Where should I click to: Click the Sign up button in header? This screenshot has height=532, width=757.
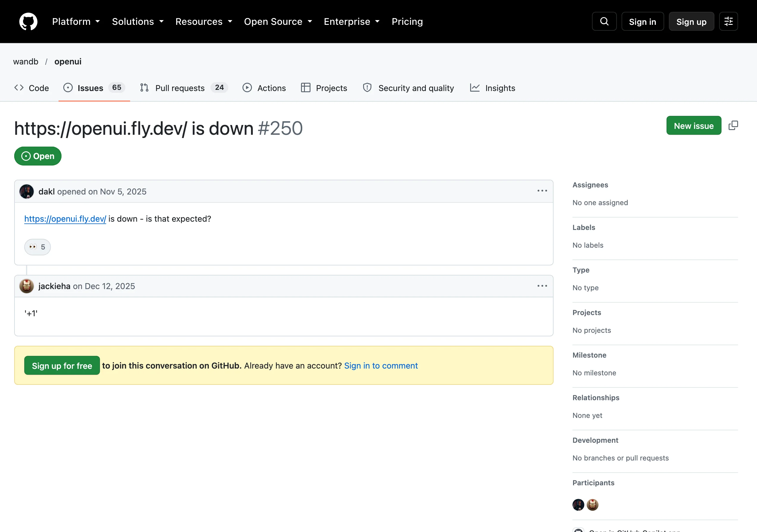point(691,21)
